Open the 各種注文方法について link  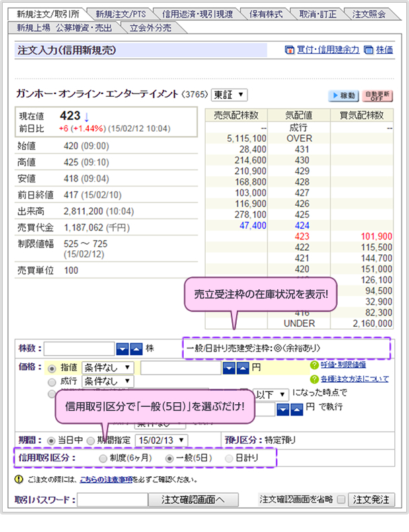[355, 379]
